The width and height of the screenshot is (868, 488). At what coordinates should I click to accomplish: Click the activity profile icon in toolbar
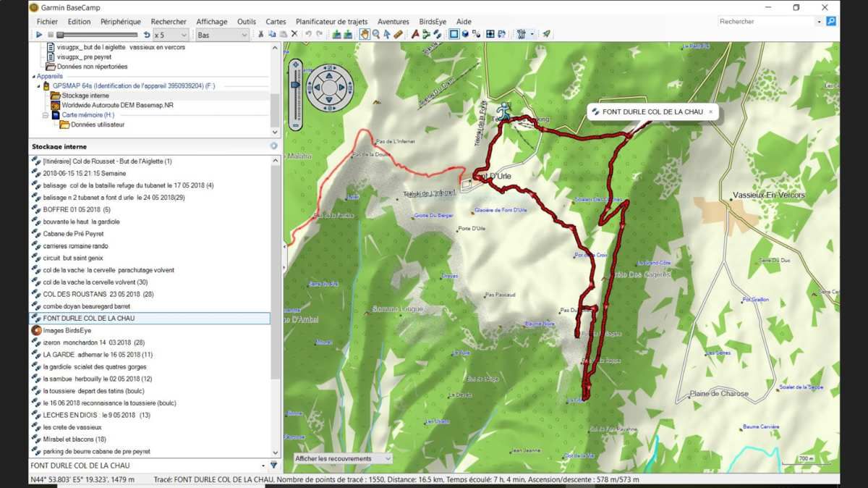pos(521,34)
